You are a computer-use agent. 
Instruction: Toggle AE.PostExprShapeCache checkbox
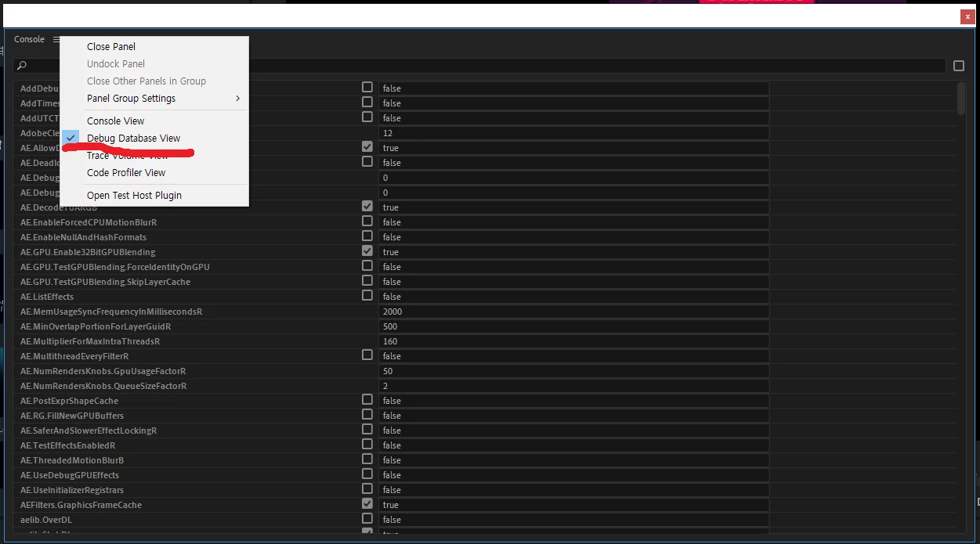click(367, 399)
